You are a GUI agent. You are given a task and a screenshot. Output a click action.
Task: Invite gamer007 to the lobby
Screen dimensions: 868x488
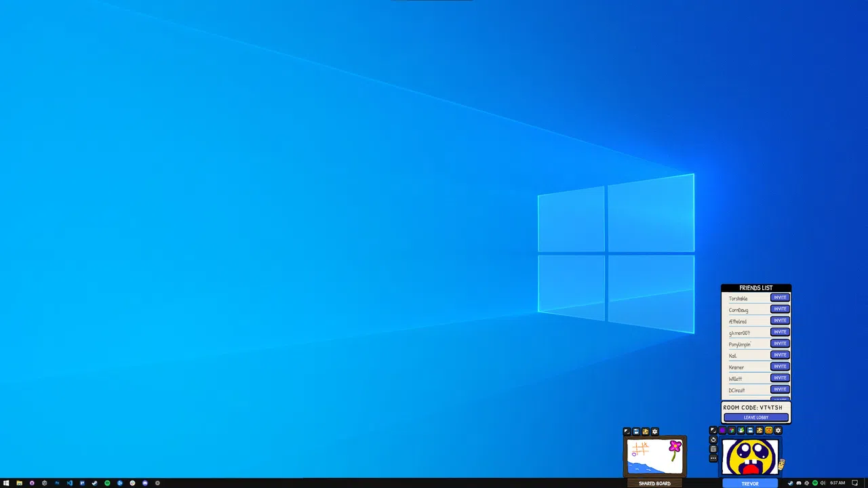(780, 332)
